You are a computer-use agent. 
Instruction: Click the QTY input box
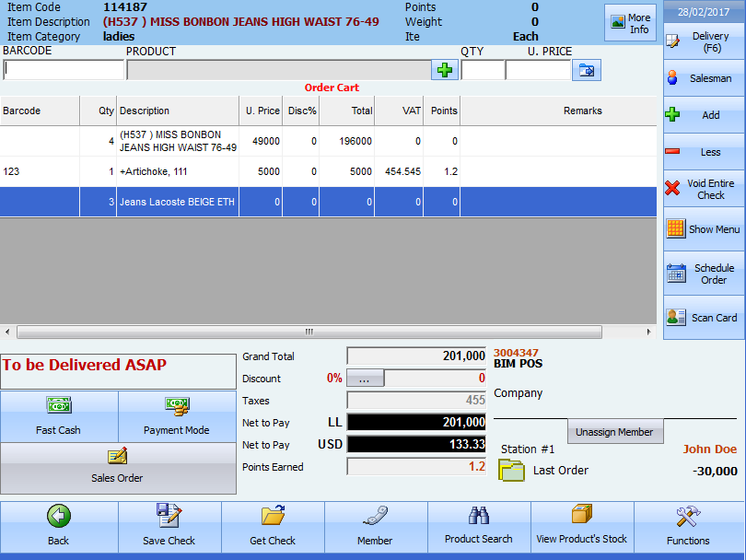click(483, 70)
